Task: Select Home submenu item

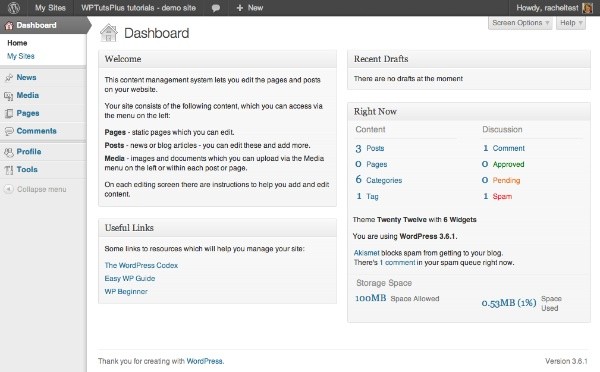Action: [17, 43]
